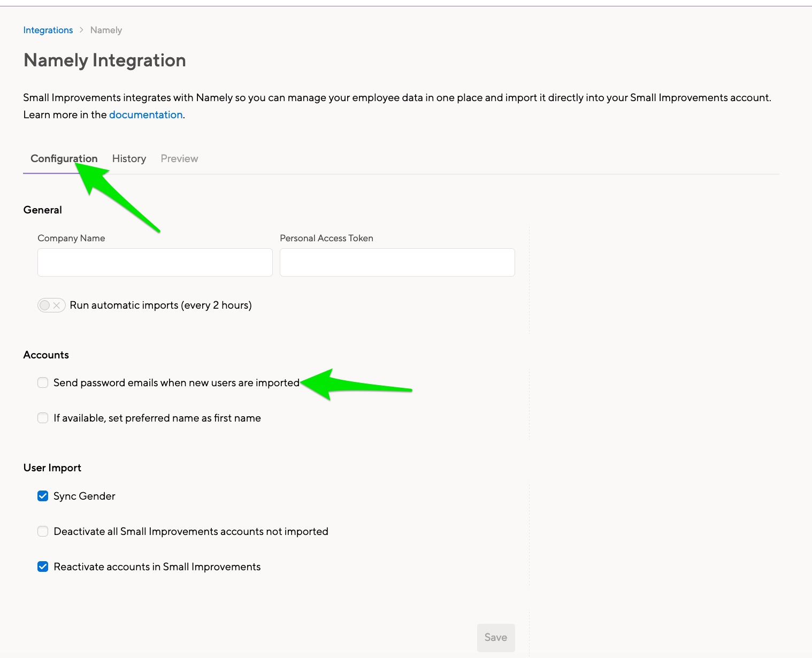The width and height of the screenshot is (812, 658).
Task: Check Send password emails when new users are imported
Action: tap(42, 382)
